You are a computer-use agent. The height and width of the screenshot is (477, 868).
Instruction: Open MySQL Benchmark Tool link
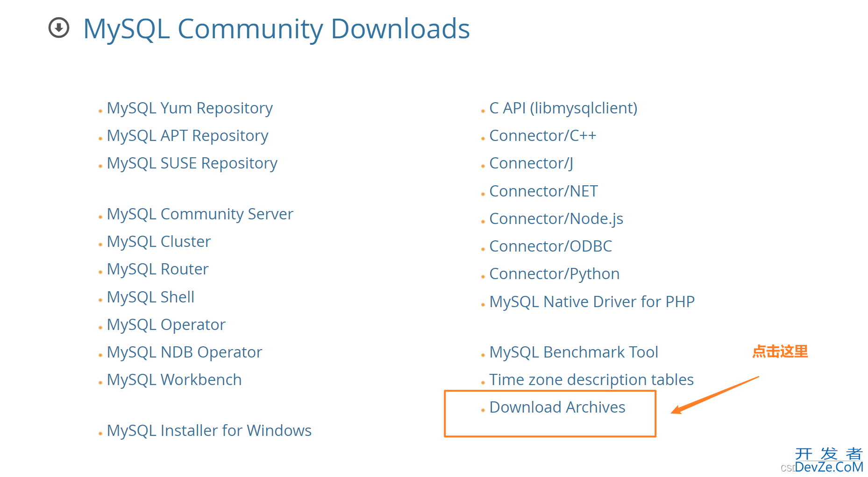click(x=574, y=352)
